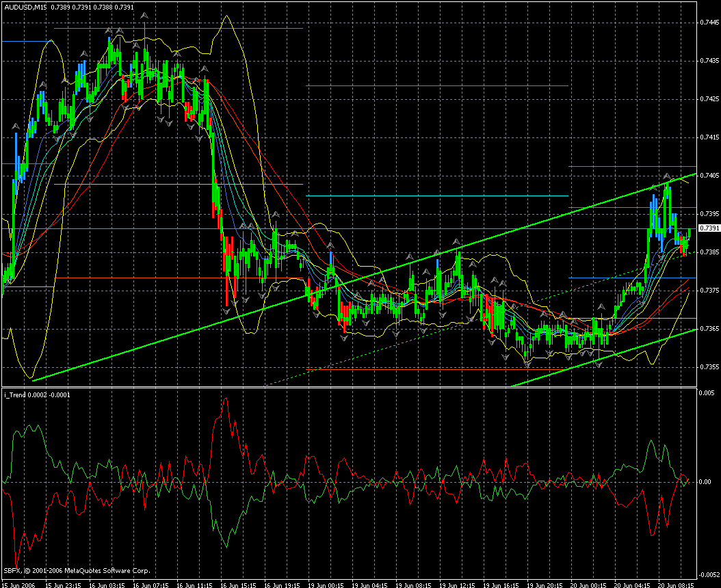Click the -0.0052 indicator scale label
This screenshot has width=721, height=588.
[709, 575]
